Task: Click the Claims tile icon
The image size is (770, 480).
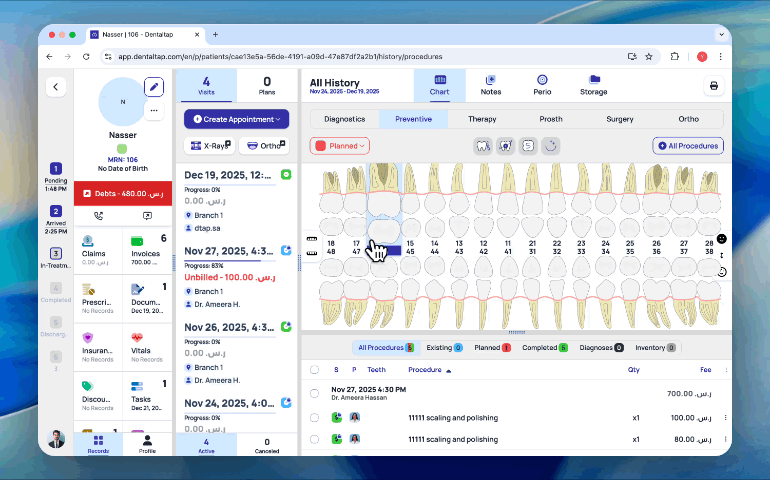Action: tap(88, 241)
